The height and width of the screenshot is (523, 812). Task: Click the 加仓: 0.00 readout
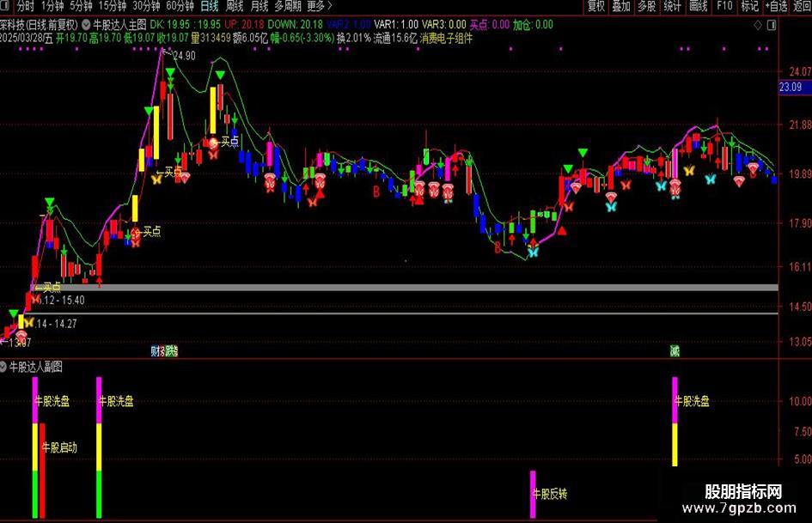(x=533, y=24)
